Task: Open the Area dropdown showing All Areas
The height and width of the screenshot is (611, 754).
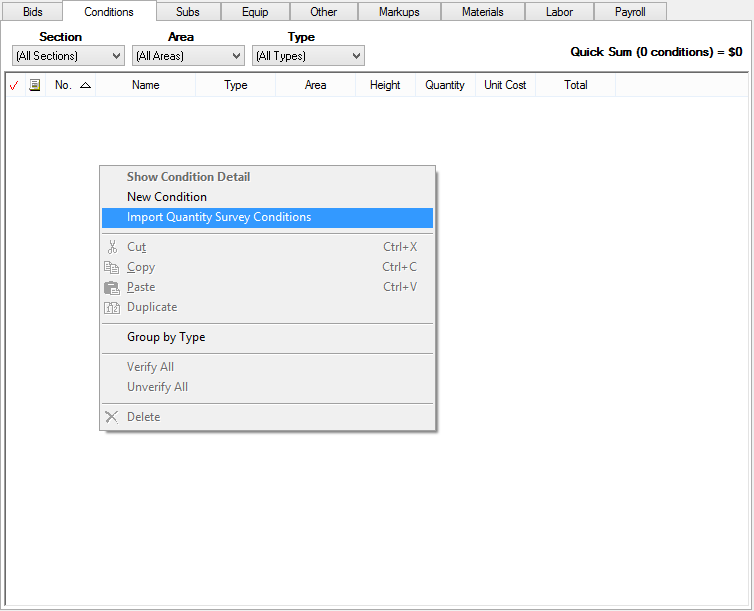Action: 188,56
